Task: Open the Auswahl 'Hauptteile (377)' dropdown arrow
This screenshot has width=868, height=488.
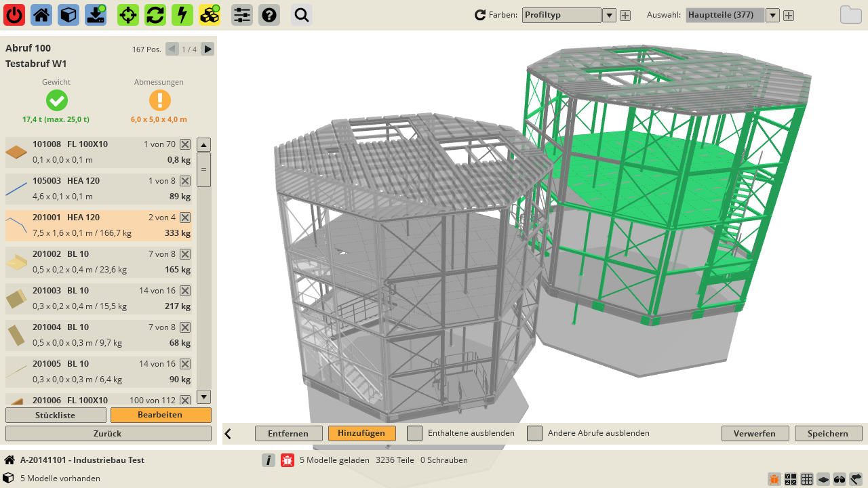Action: 772,16
